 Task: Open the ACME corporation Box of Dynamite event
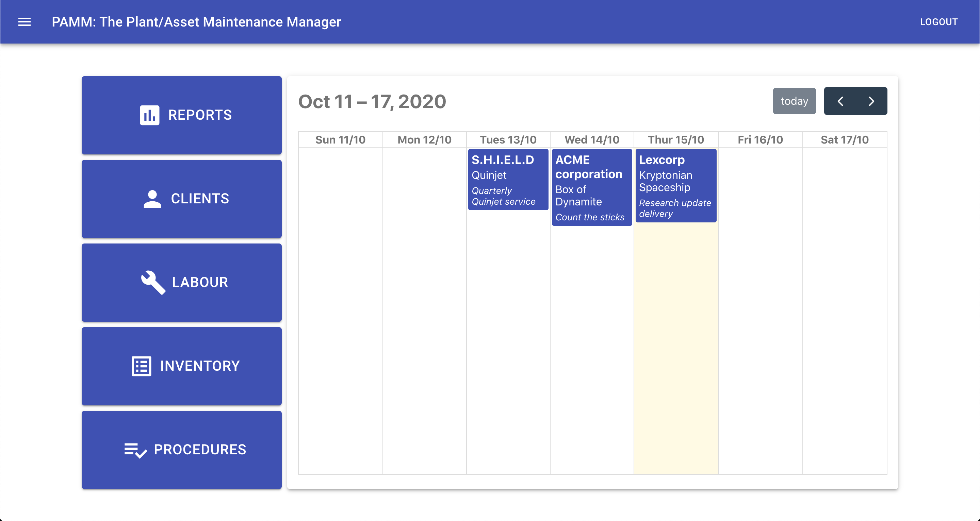[x=592, y=187]
